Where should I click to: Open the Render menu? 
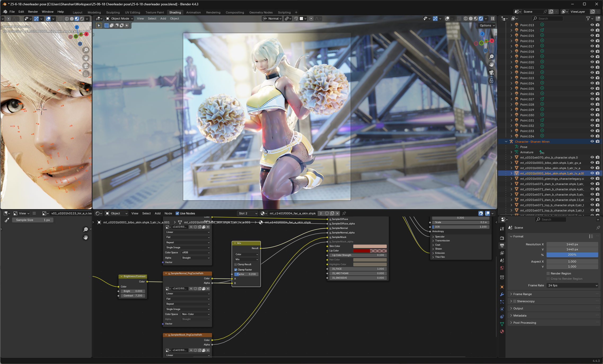33,12
